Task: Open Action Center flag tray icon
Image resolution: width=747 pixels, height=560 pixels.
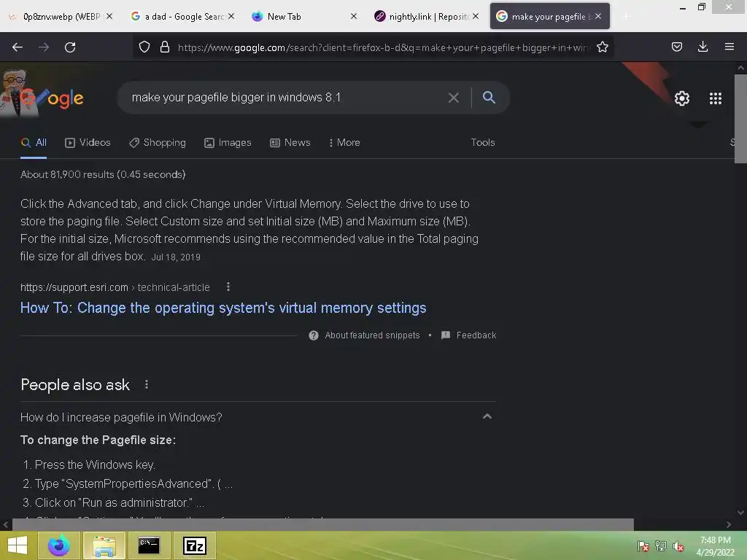Action: coord(643,546)
